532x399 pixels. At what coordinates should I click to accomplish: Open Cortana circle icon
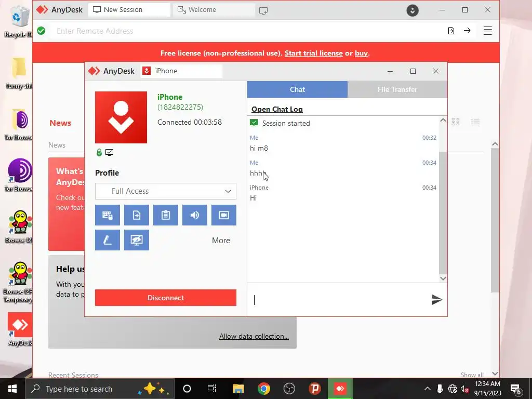coord(187,389)
